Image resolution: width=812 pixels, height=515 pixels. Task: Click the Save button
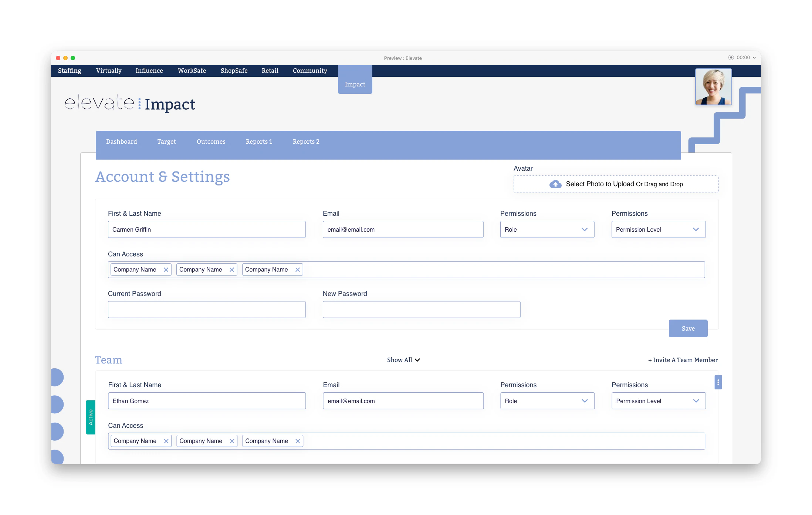coord(688,328)
